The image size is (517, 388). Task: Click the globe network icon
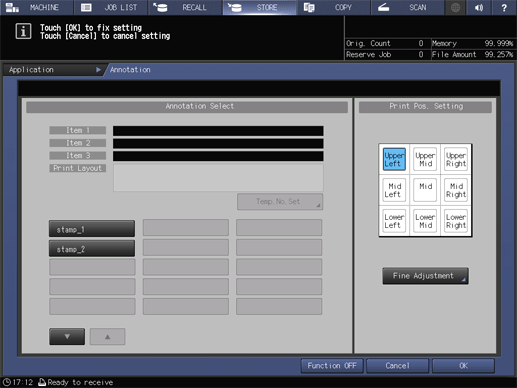[x=455, y=7]
